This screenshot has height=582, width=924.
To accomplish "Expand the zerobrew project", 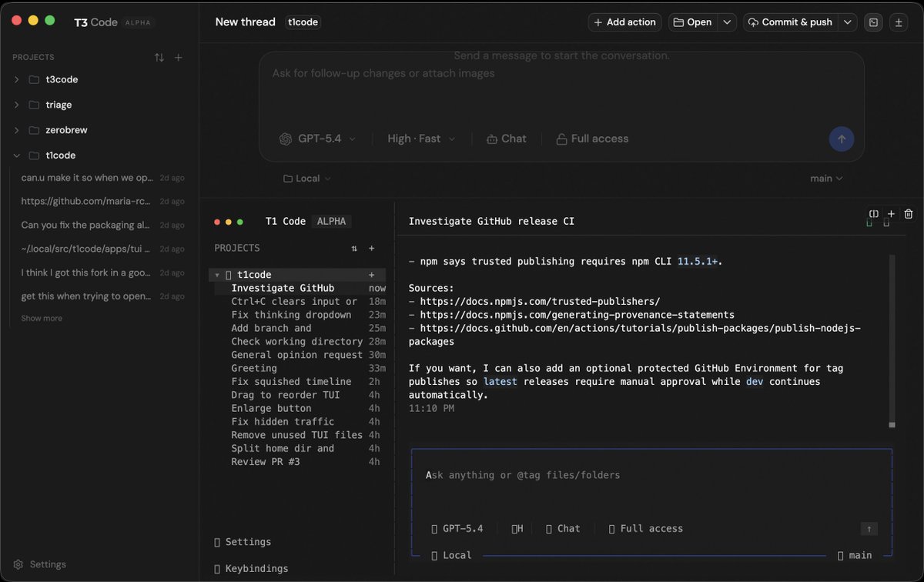I will tap(17, 130).
